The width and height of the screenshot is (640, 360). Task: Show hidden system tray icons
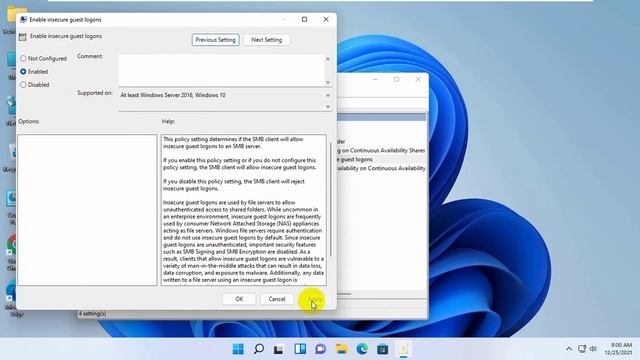coord(569,349)
